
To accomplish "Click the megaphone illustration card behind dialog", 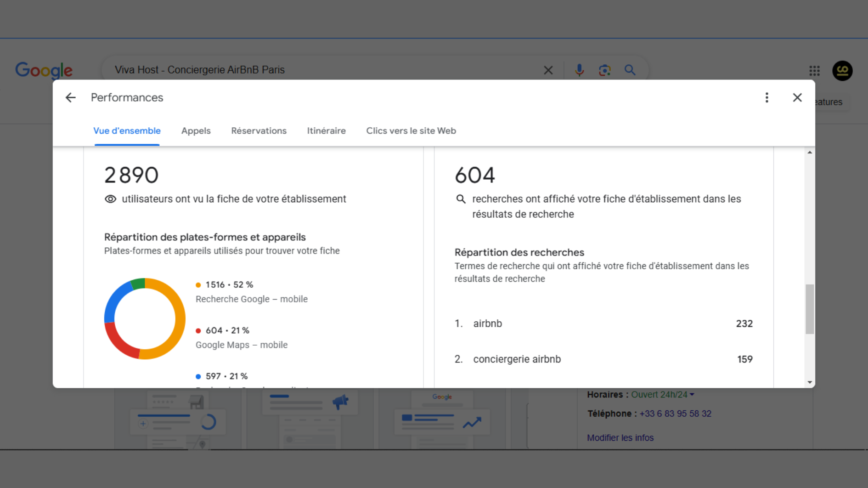I will [310, 419].
